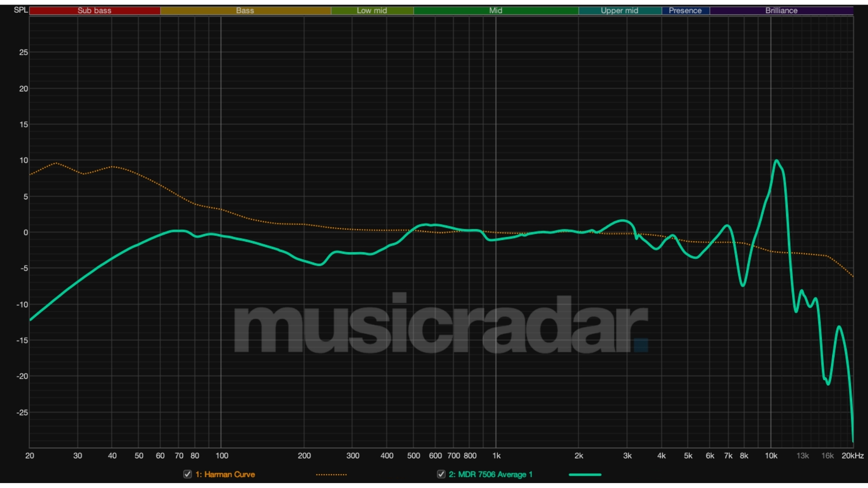Click the Harman Curve legend label
The height and width of the screenshot is (488, 868).
225,475
